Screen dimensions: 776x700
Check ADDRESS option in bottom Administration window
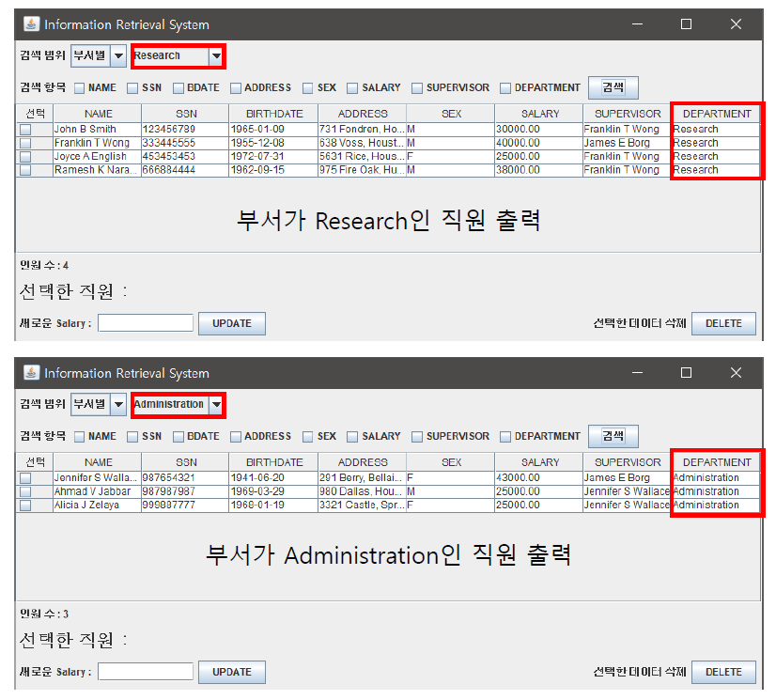click(x=236, y=437)
